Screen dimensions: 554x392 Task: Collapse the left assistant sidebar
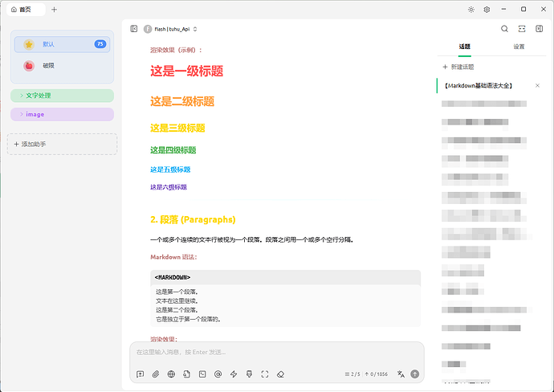pos(134,29)
